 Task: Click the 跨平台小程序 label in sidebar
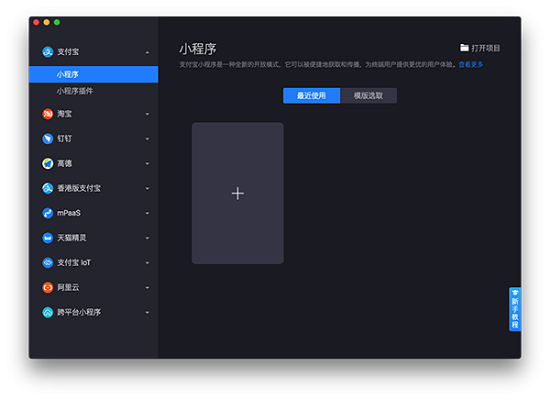(79, 312)
